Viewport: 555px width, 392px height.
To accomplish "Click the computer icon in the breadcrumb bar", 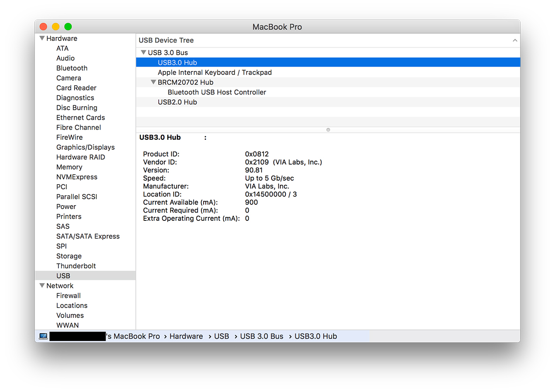I will (43, 336).
